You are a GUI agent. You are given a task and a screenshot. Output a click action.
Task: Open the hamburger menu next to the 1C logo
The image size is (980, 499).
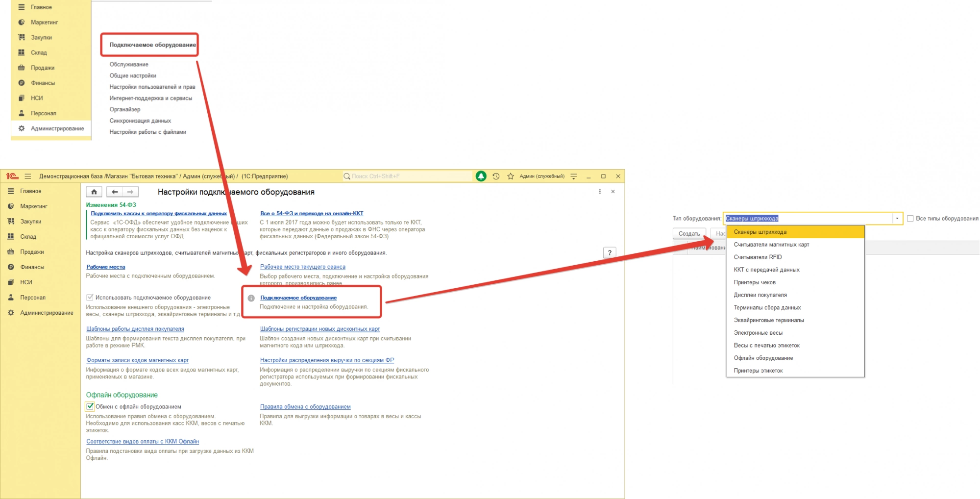28,176
